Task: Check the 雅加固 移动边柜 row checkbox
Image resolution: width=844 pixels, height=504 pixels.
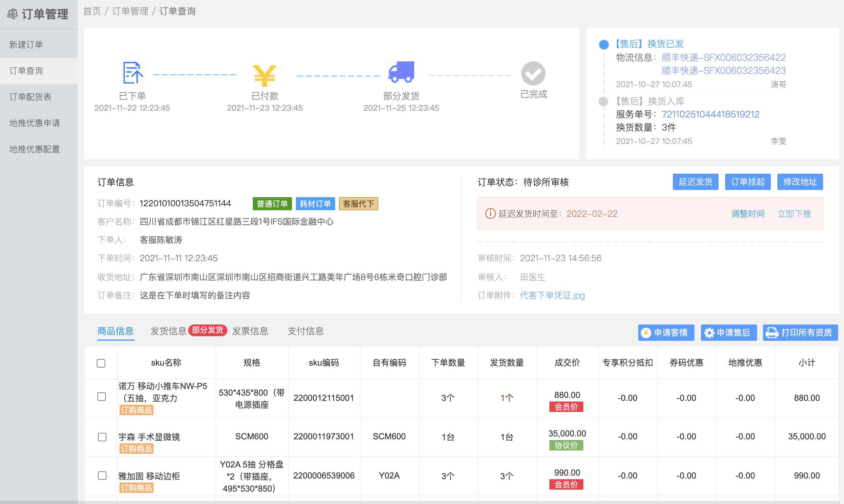Action: pos(102,476)
